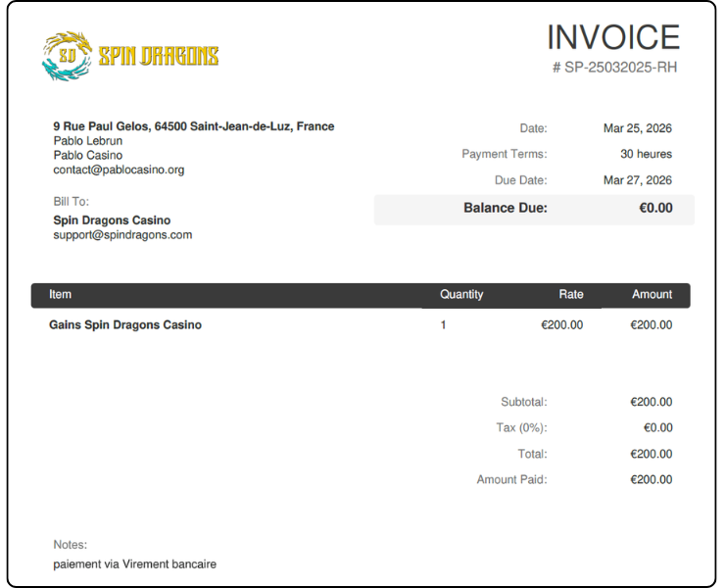Select the Subtotal value €200.00
The width and height of the screenshot is (726, 588).
(651, 402)
